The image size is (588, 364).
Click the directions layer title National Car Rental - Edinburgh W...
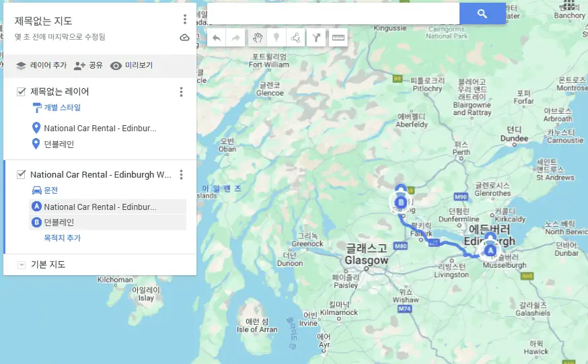click(100, 174)
